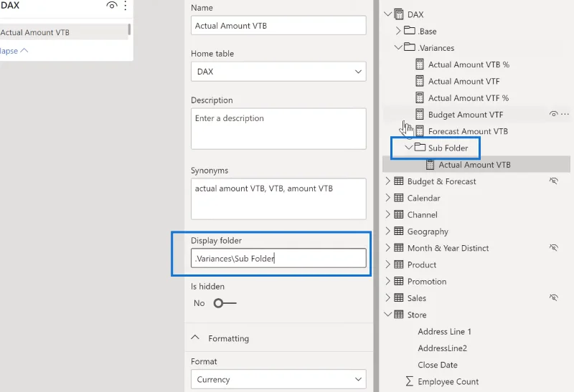Click the Channel table icon
Viewport: 574px width, 392px height.
(399, 214)
